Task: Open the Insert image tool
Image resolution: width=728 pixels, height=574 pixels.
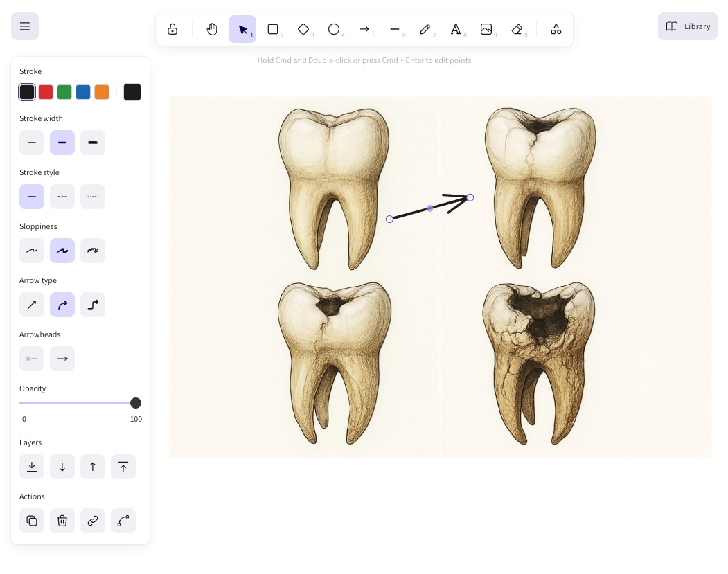Action: tap(486, 29)
